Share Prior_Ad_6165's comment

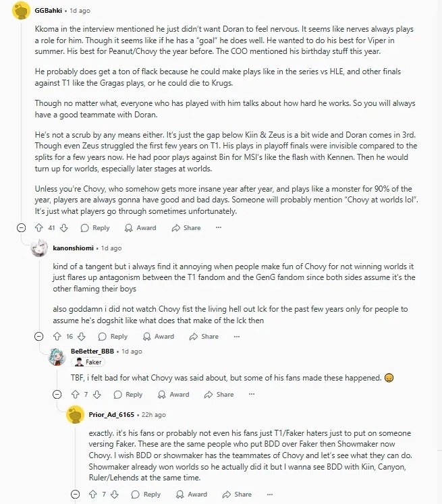(236, 495)
